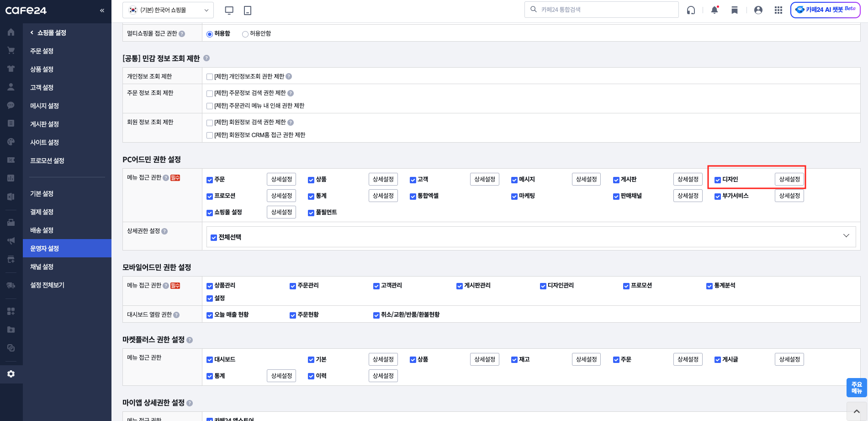Uncheck the 통합엑셀 checkbox
Viewport: 868px width, 421px height.
(413, 196)
